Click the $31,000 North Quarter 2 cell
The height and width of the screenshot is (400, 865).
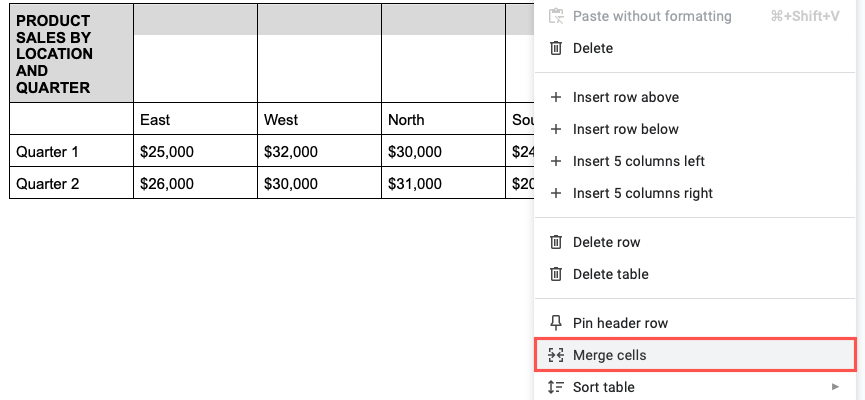click(x=443, y=184)
